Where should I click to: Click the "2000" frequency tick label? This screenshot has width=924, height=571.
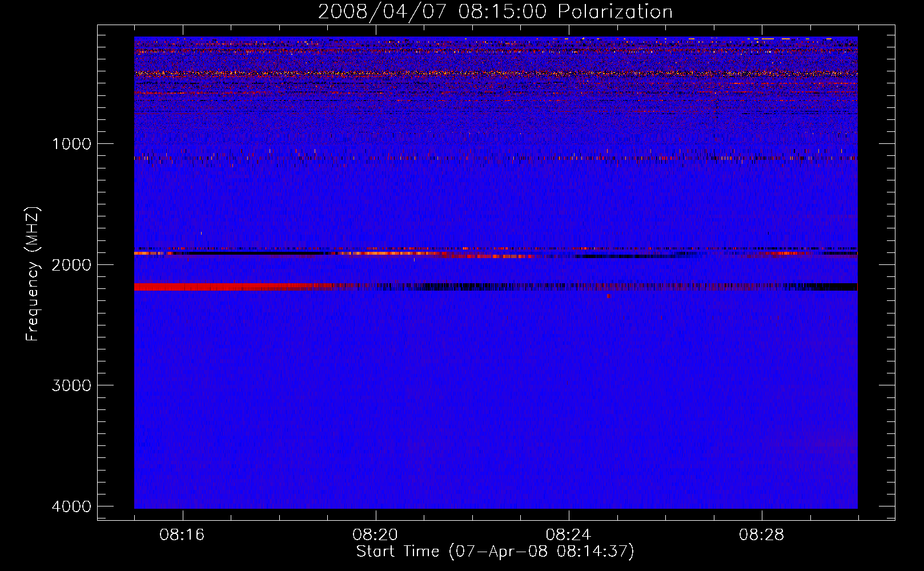71,264
